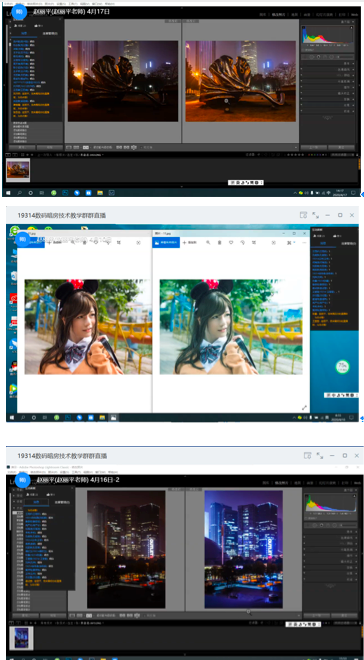Expand the 基本 panel in 4月16日-2 Lightroom
The image size is (364, 660).
pos(331,532)
